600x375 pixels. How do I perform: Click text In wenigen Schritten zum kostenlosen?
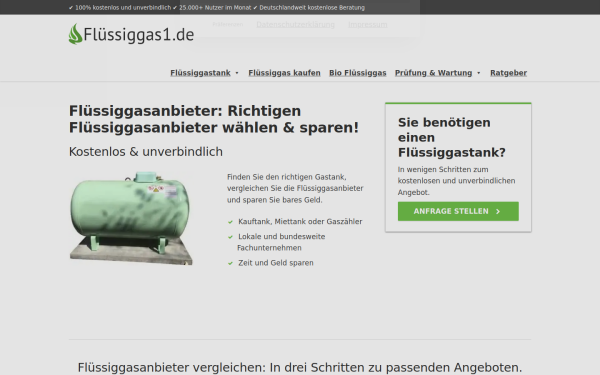[x=457, y=181]
